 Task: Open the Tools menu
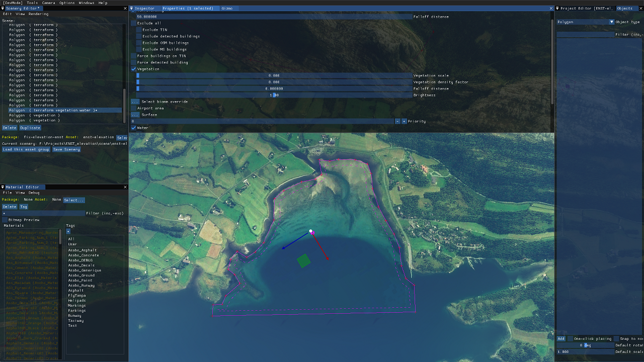[x=32, y=3]
